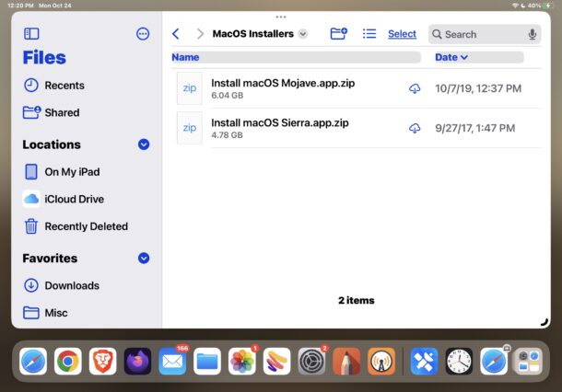
Task: Open the Misc favorite folder
Action: coord(45,313)
